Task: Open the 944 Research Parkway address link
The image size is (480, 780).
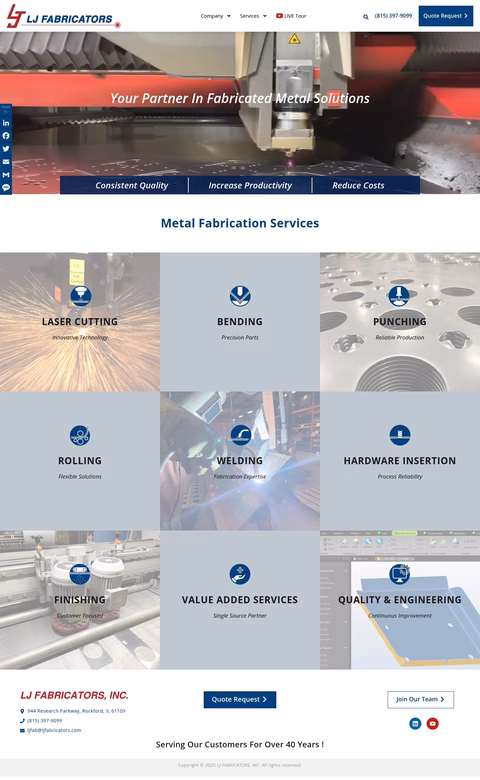Action: pyautogui.click(x=76, y=711)
